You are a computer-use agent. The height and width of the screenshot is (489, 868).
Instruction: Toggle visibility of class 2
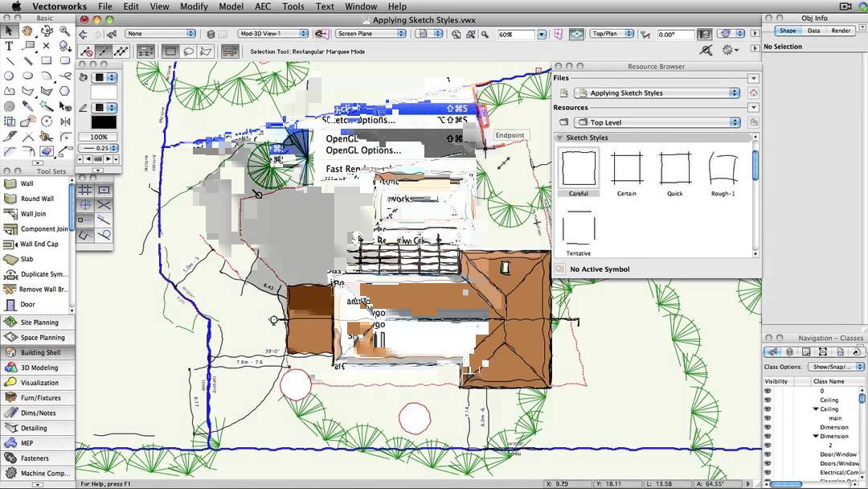pyautogui.click(x=768, y=446)
